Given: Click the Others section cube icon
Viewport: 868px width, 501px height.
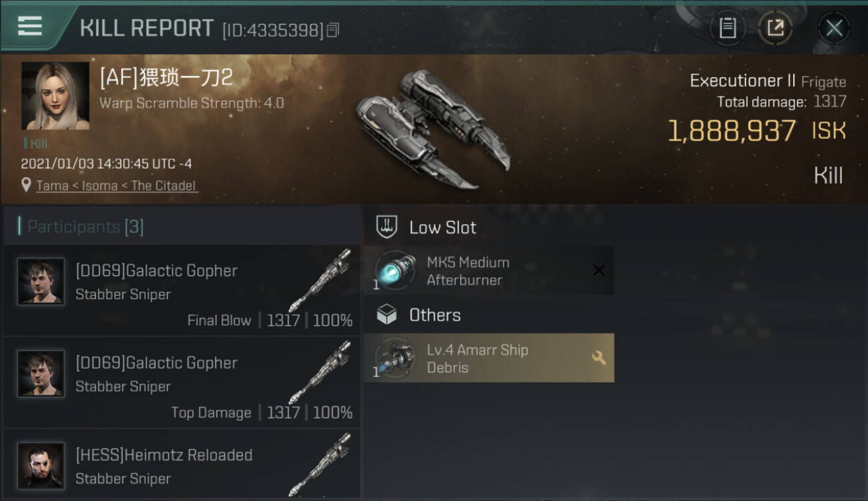Looking at the screenshot, I should pyautogui.click(x=387, y=315).
